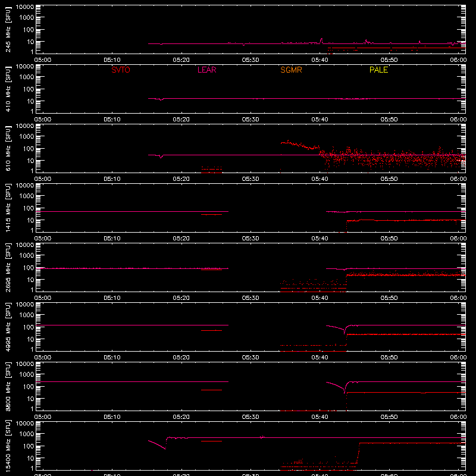Click 05:30 tick label of 1415 MHz plot

tap(250, 239)
